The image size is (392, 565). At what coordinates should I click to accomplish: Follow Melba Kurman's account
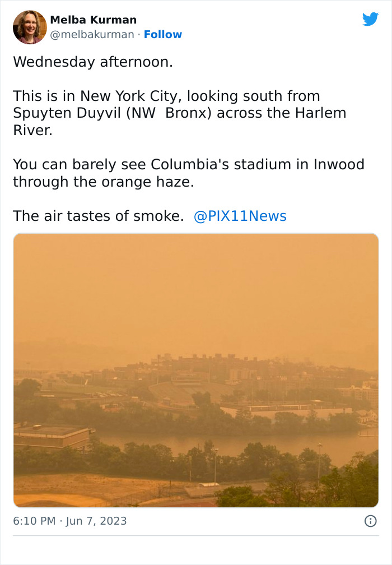[163, 34]
